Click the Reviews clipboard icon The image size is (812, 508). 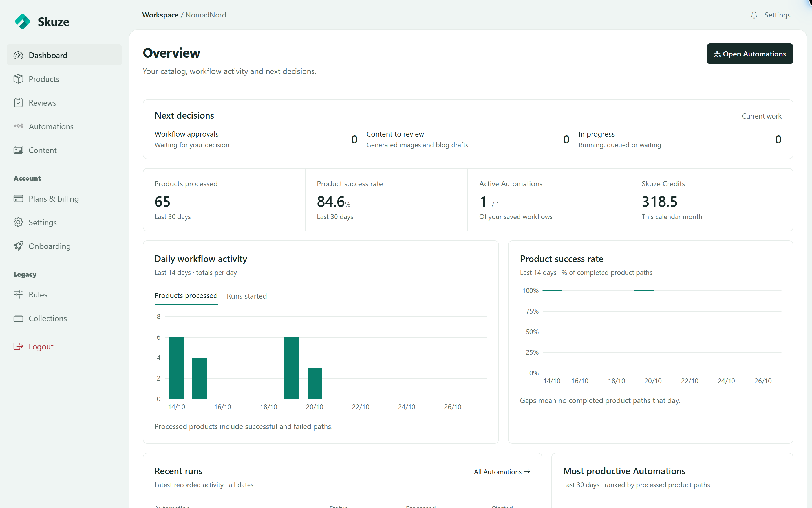pyautogui.click(x=18, y=102)
